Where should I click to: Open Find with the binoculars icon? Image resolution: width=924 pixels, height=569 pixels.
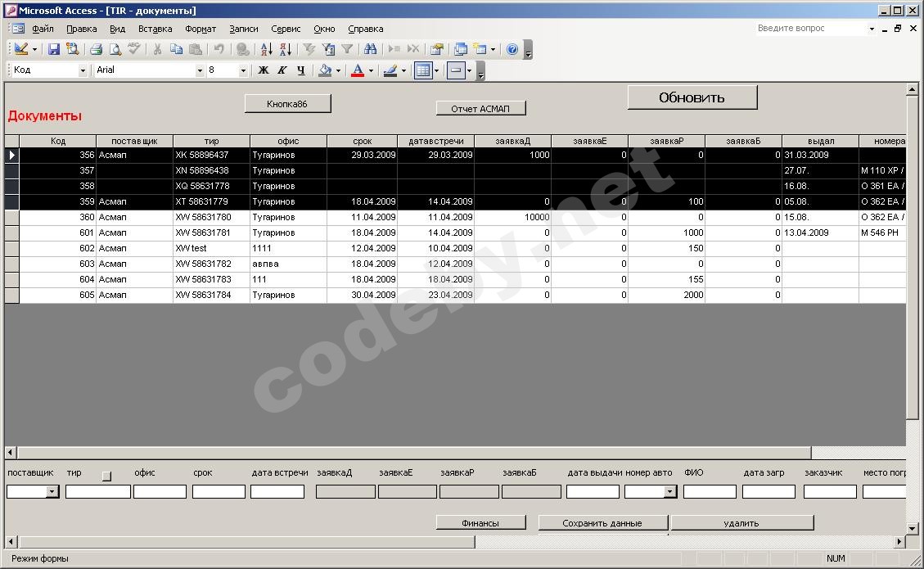click(x=370, y=49)
